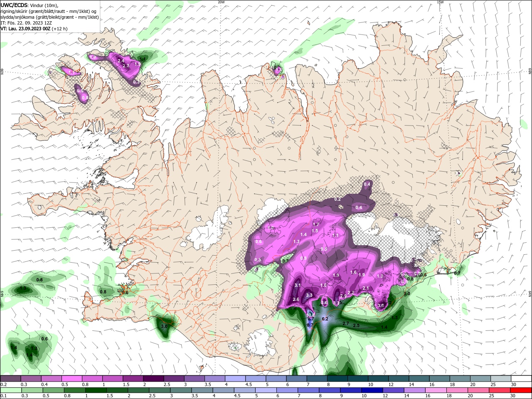This screenshot has width=532, height=399.
Task: Click the '2.1' map value
Action: 366,288
